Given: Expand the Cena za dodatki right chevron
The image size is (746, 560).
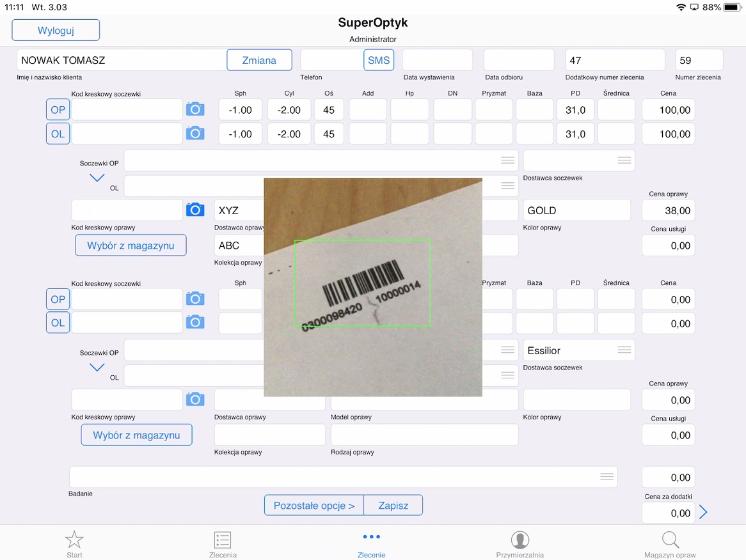Looking at the screenshot, I should 703,512.
